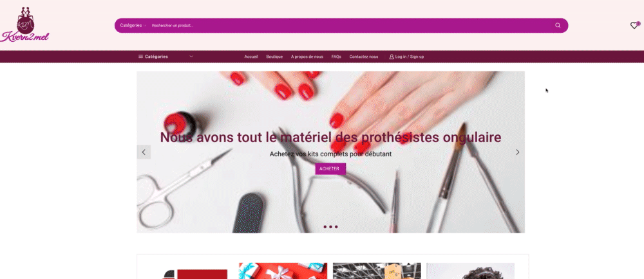Open the FAQs page
Viewport: 644px width, 279px height.
[336, 57]
